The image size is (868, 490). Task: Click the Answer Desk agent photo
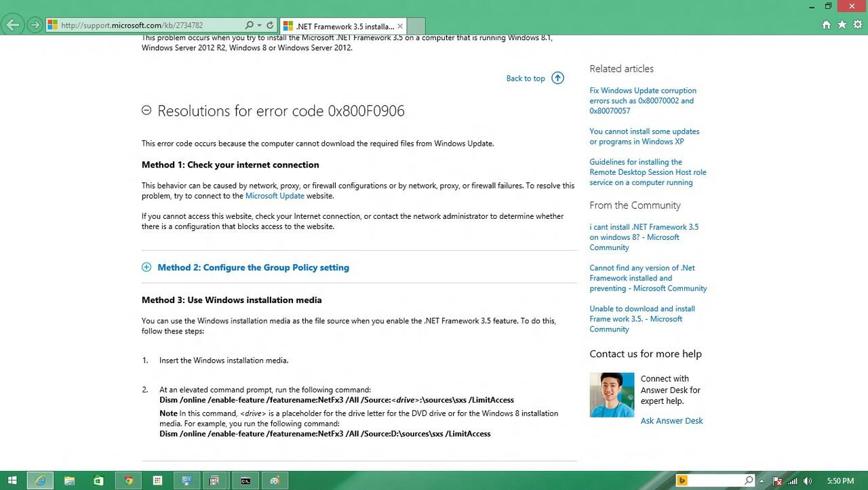coord(612,394)
